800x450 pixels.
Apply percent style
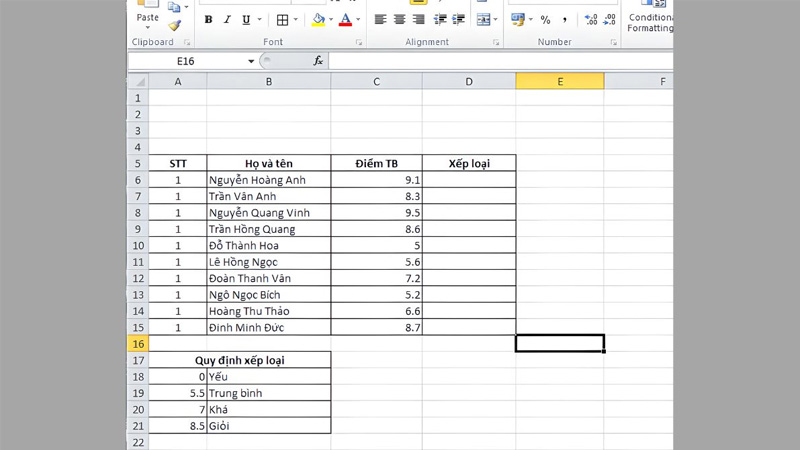(x=545, y=20)
